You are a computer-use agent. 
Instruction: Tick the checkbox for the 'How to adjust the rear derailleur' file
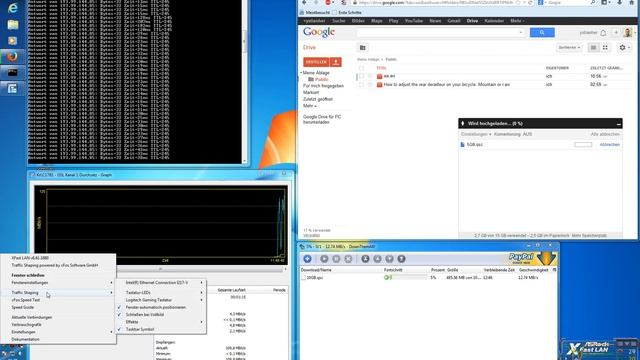[361, 84]
